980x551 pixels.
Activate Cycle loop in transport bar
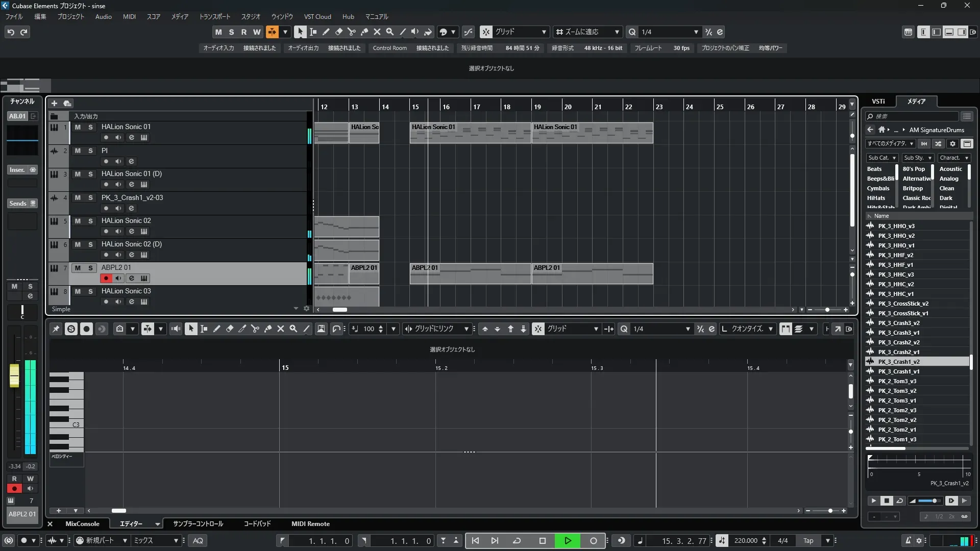pos(517,540)
